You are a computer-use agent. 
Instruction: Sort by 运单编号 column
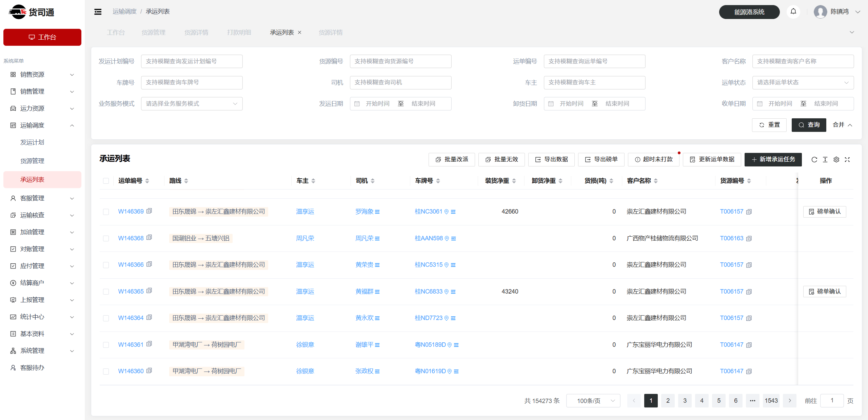[147, 181]
